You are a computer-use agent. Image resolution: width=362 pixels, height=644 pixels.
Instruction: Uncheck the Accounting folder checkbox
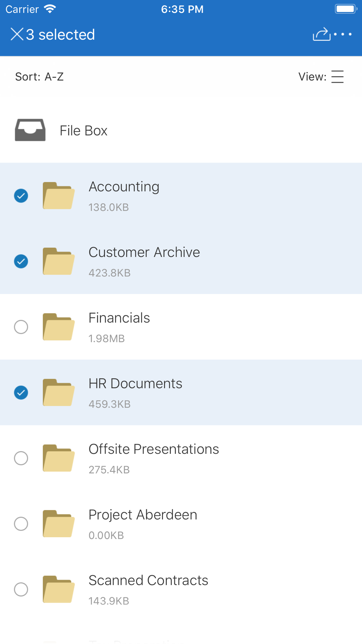pos(21,196)
